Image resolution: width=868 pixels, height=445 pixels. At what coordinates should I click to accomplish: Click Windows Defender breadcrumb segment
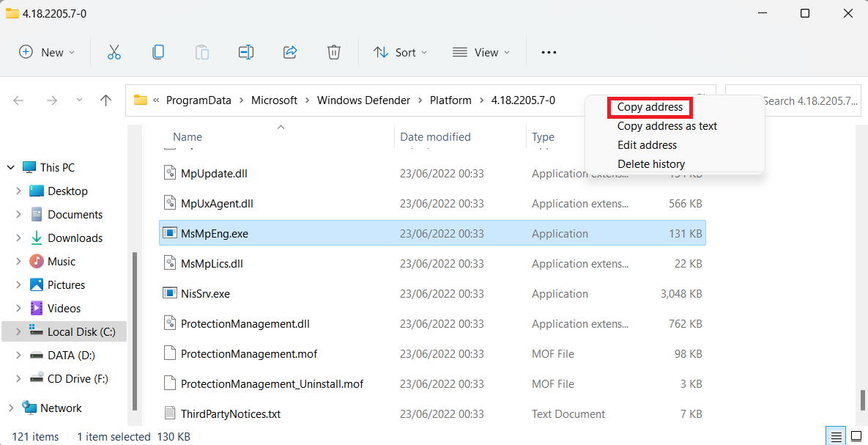point(364,100)
